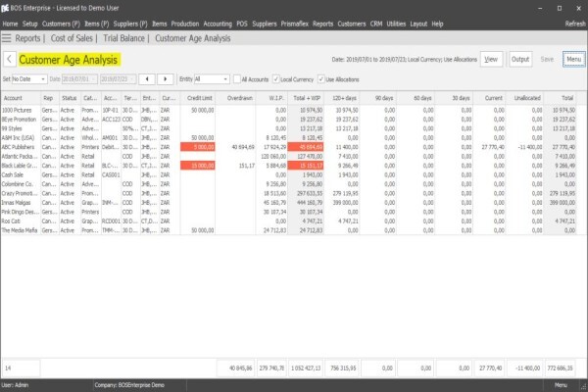Open the Suppliers (P) menu
588x392 pixels.
(x=130, y=24)
